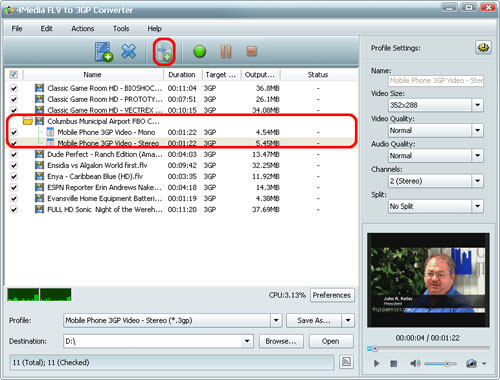
Task: Click the Mobile Phone 3GP Stereo profile icon
Action: click(50, 143)
